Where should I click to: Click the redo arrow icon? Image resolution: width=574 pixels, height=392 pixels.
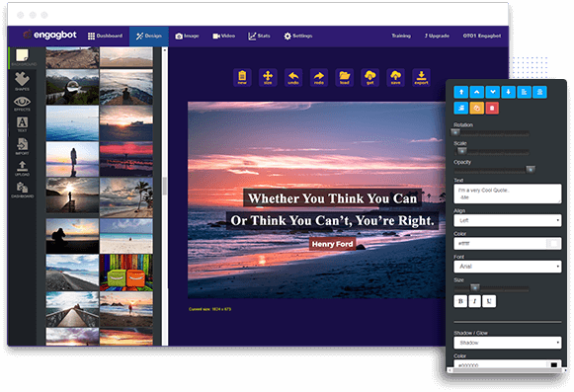319,78
